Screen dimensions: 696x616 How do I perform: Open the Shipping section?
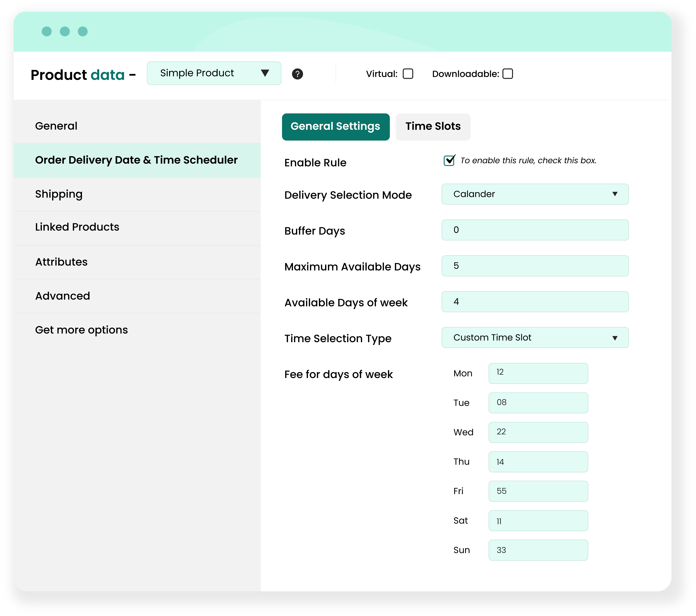click(x=59, y=194)
